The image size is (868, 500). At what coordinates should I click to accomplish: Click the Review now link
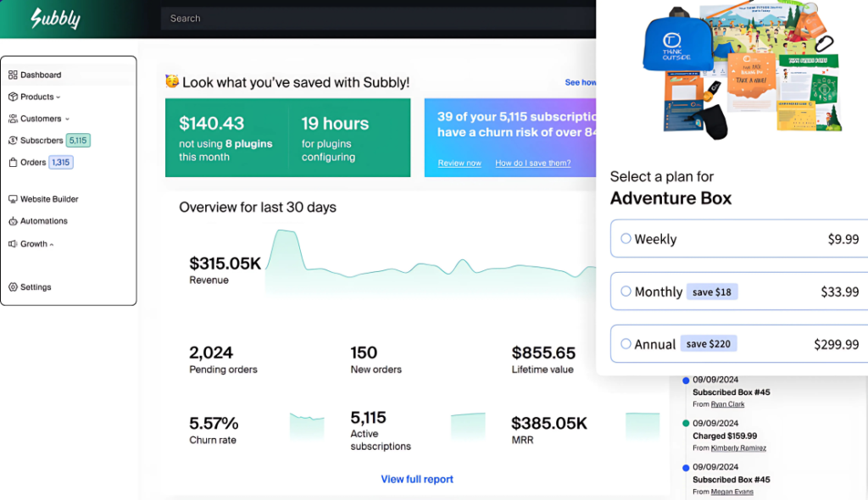point(459,163)
